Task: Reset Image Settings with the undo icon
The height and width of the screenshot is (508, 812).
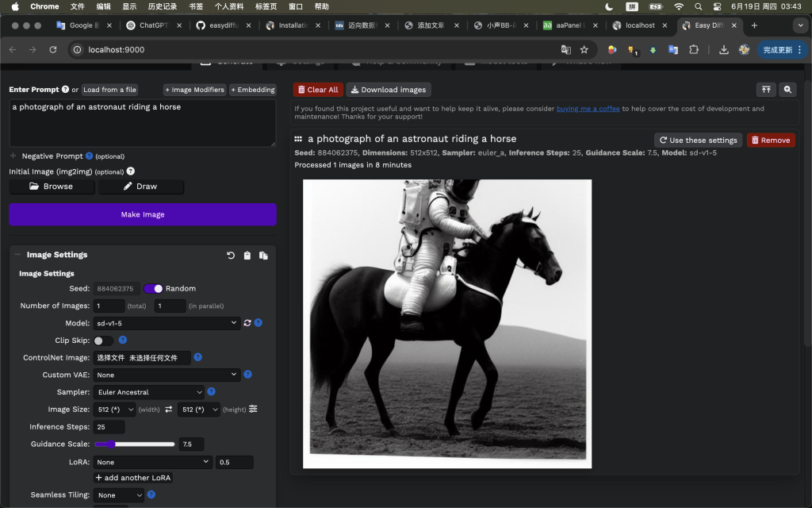Action: [x=231, y=255]
